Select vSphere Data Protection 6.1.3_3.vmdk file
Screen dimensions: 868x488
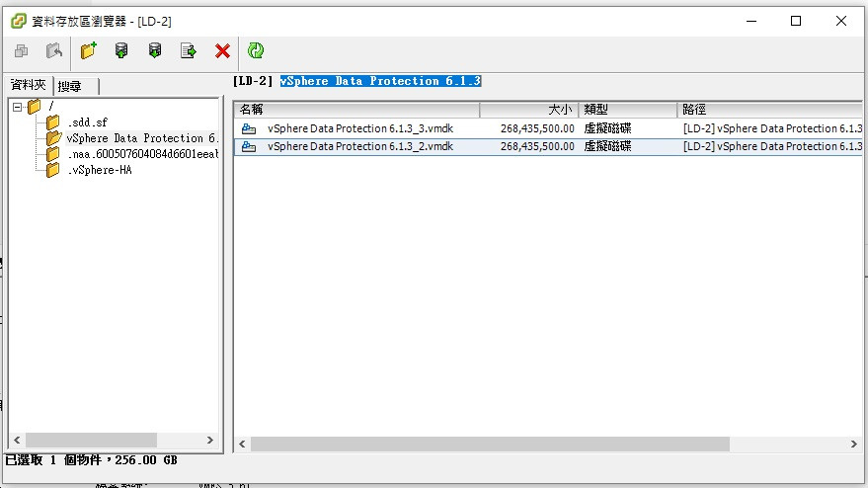point(360,128)
